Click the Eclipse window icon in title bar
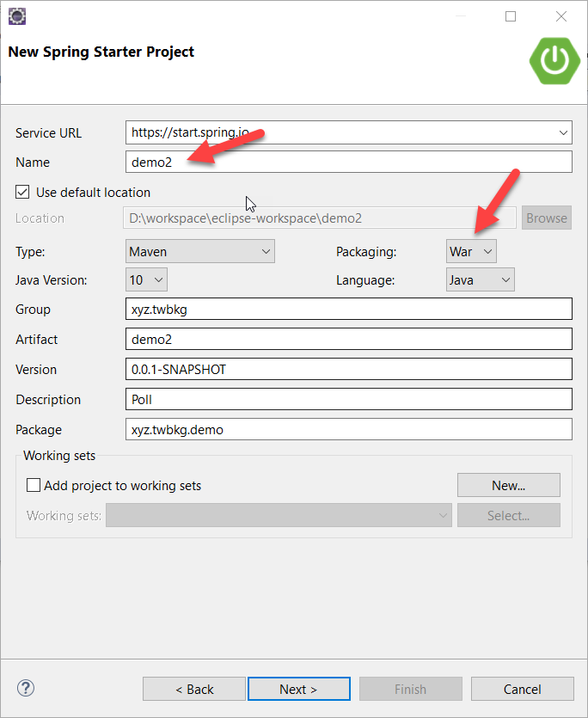 coord(17,16)
